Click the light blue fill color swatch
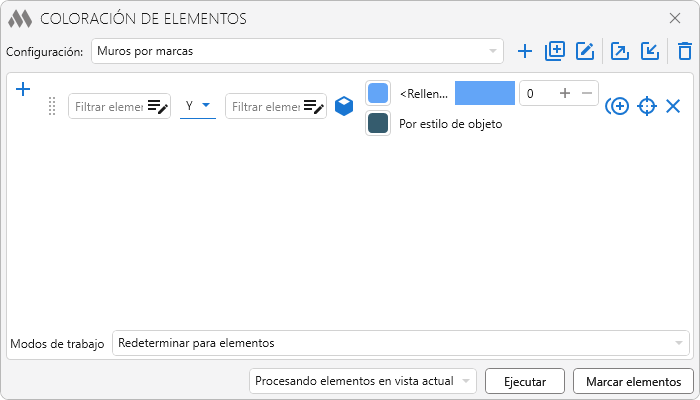The image size is (700, 400). click(x=378, y=93)
